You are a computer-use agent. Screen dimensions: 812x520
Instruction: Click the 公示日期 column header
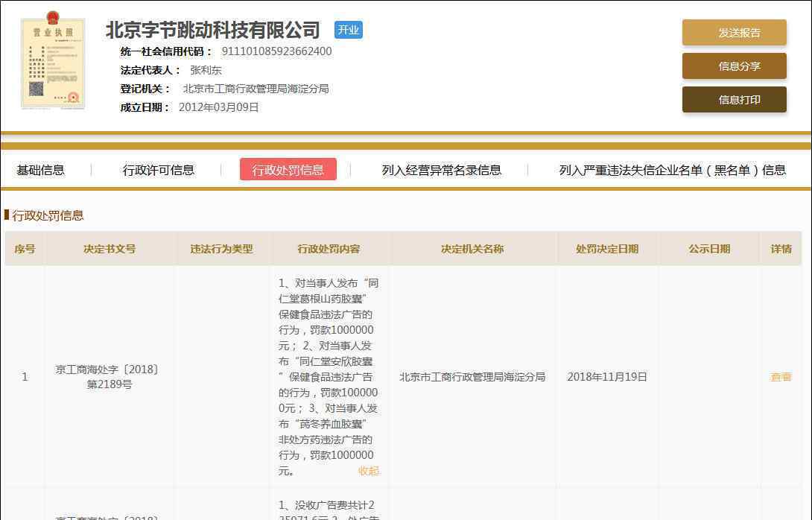709,249
